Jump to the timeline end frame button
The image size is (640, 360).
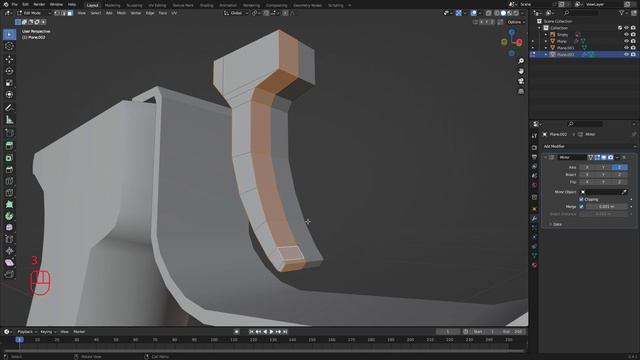(285, 332)
